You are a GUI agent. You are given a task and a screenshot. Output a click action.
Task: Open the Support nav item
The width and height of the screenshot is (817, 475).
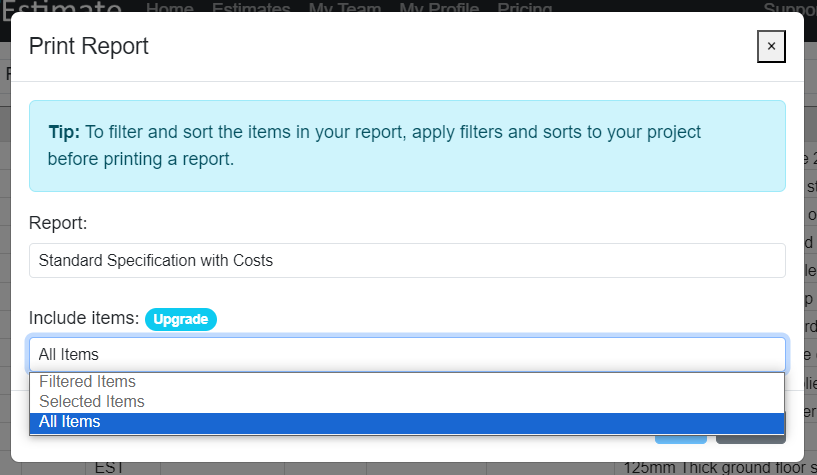click(x=790, y=7)
